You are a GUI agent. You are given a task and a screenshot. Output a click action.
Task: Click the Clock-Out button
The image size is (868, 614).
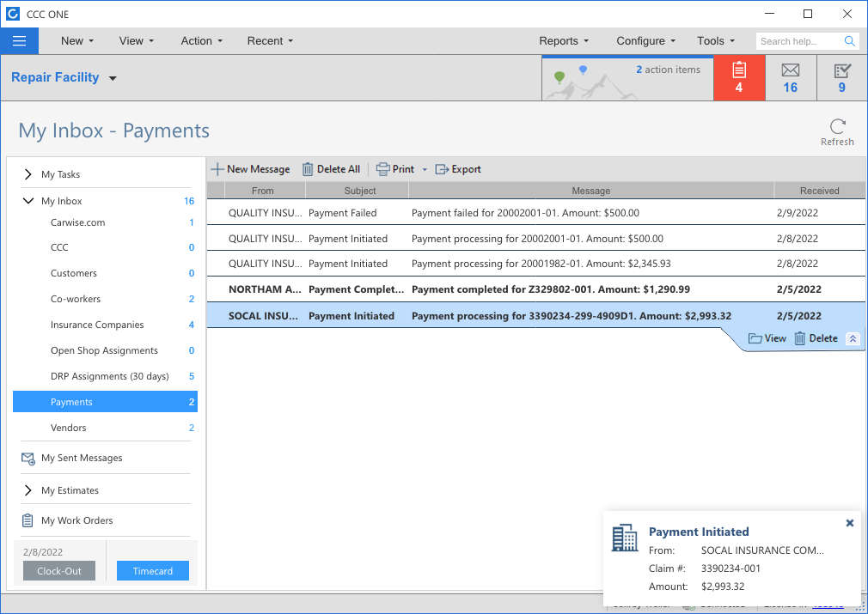tap(59, 571)
